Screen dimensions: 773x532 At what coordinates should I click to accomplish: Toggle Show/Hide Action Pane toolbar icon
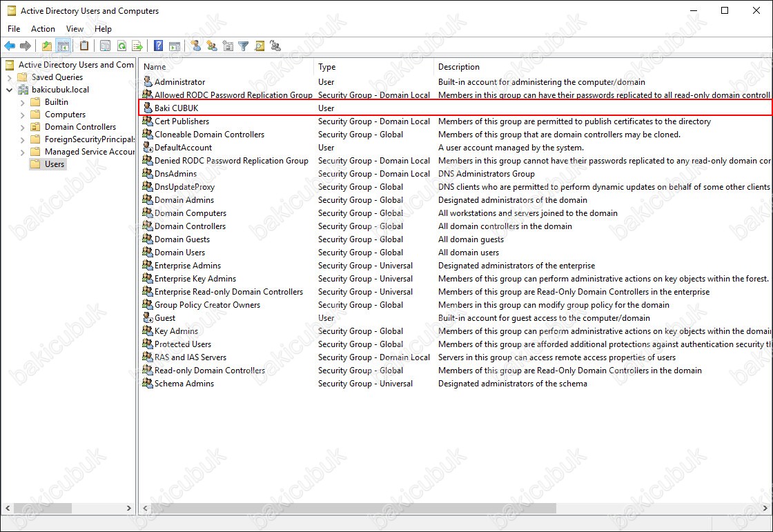coord(175,46)
